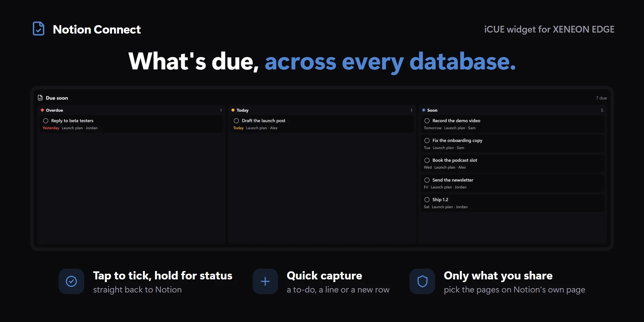
Task: Open the Send the newsletter title
Action: pos(452,180)
